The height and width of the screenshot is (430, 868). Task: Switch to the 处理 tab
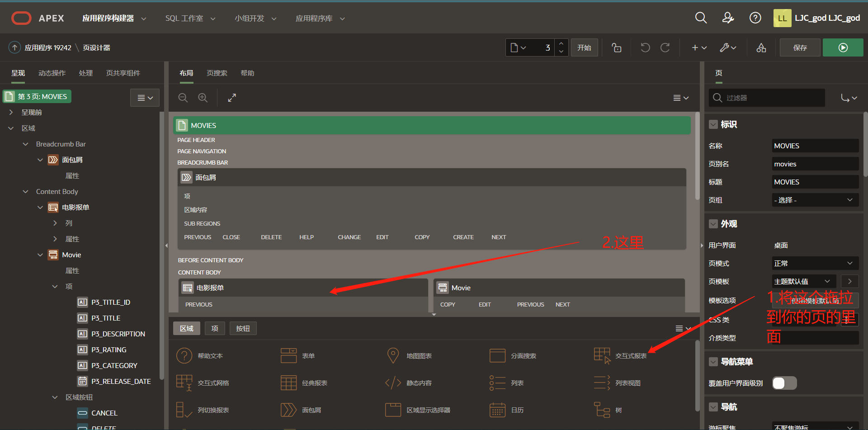86,73
